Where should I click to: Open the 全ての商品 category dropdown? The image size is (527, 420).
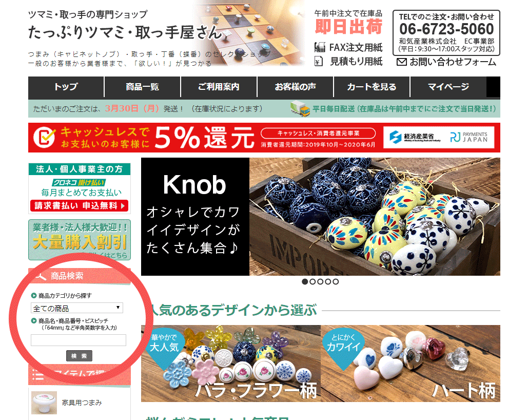coord(77,308)
